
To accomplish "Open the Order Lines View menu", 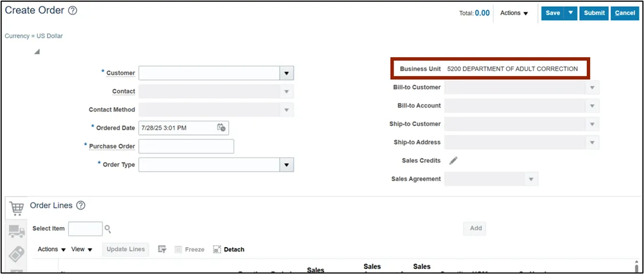I will 82,249.
